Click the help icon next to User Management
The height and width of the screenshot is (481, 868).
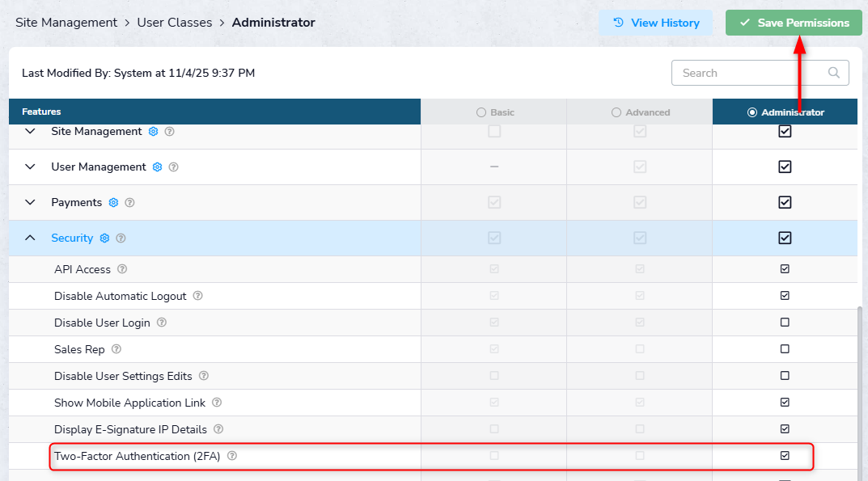[x=173, y=167]
